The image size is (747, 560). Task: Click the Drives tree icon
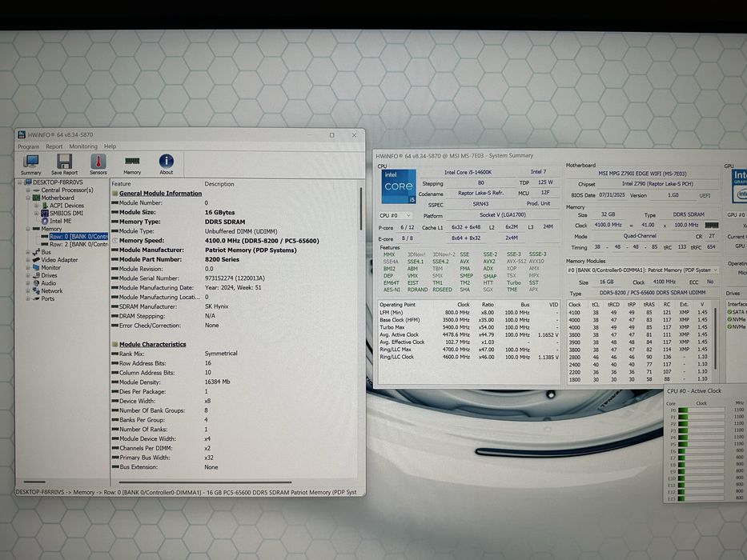(x=36, y=275)
